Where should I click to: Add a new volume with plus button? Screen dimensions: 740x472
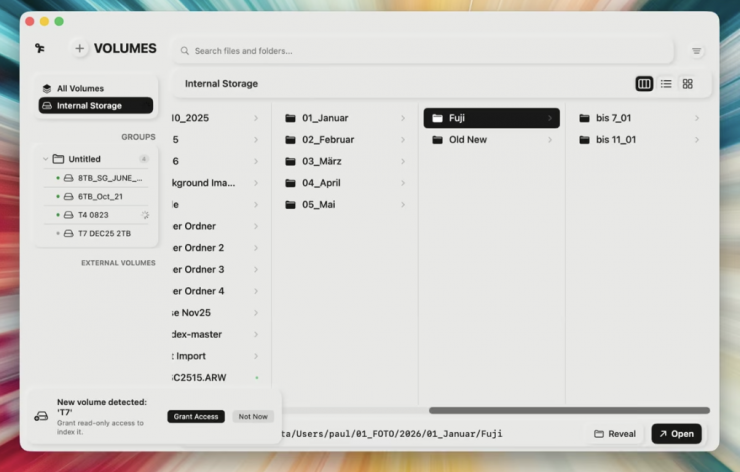point(80,48)
